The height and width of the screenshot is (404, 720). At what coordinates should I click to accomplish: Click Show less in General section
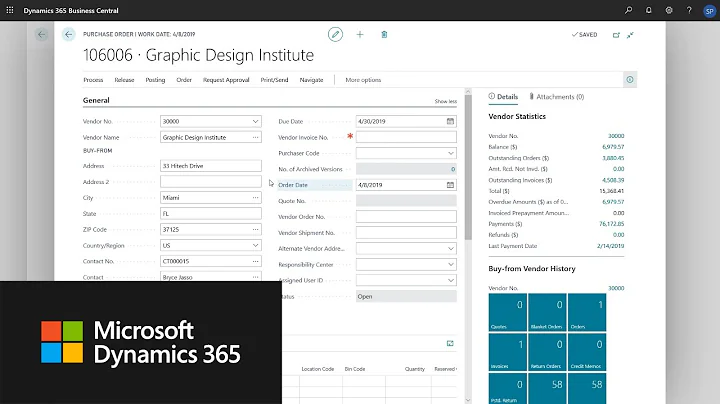click(445, 101)
